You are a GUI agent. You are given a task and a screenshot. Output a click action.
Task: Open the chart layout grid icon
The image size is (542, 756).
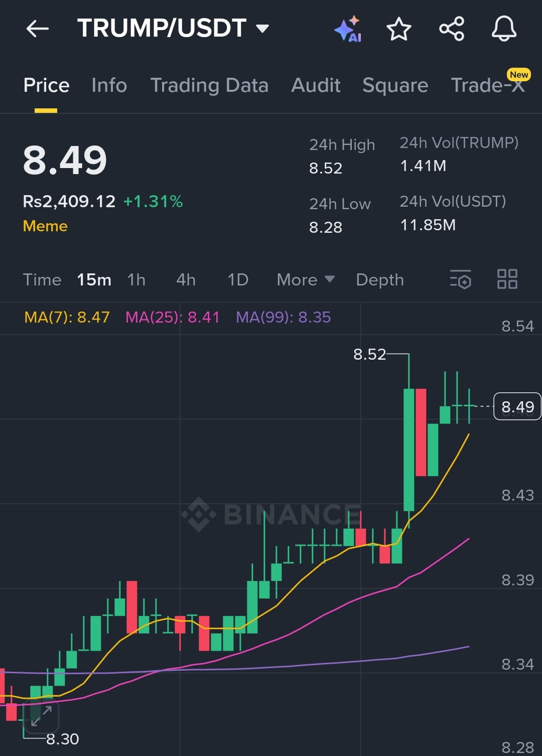pos(507,279)
